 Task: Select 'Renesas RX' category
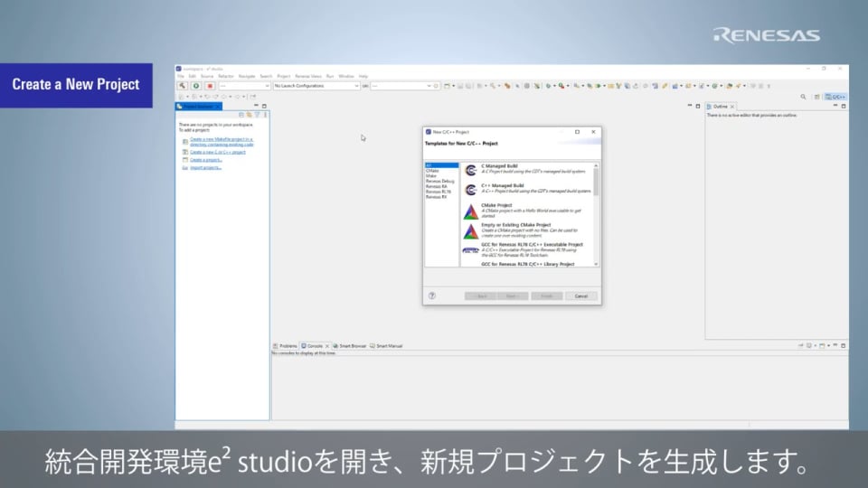pos(436,197)
